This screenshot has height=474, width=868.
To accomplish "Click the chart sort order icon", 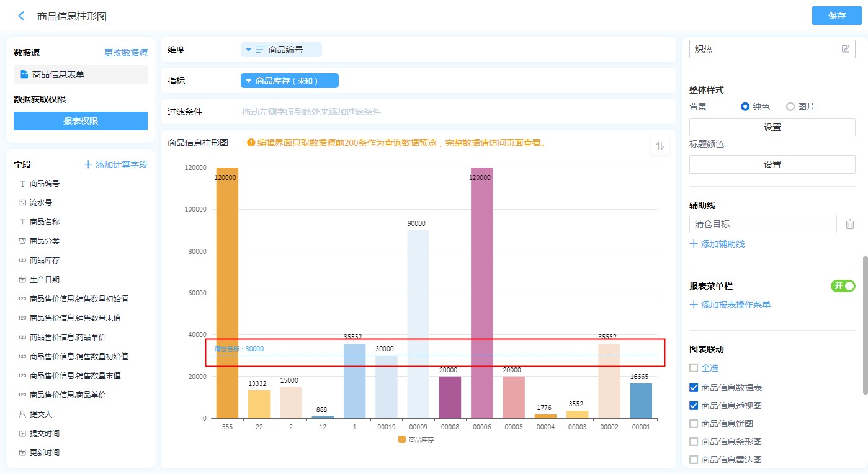I will 660,146.
